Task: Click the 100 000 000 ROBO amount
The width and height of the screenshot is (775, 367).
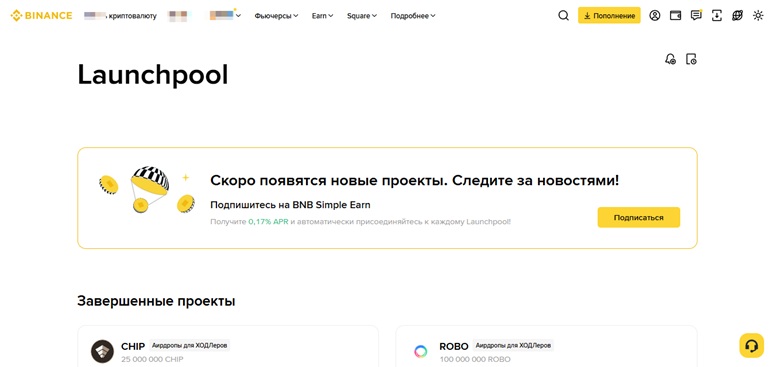Action: tap(475, 359)
